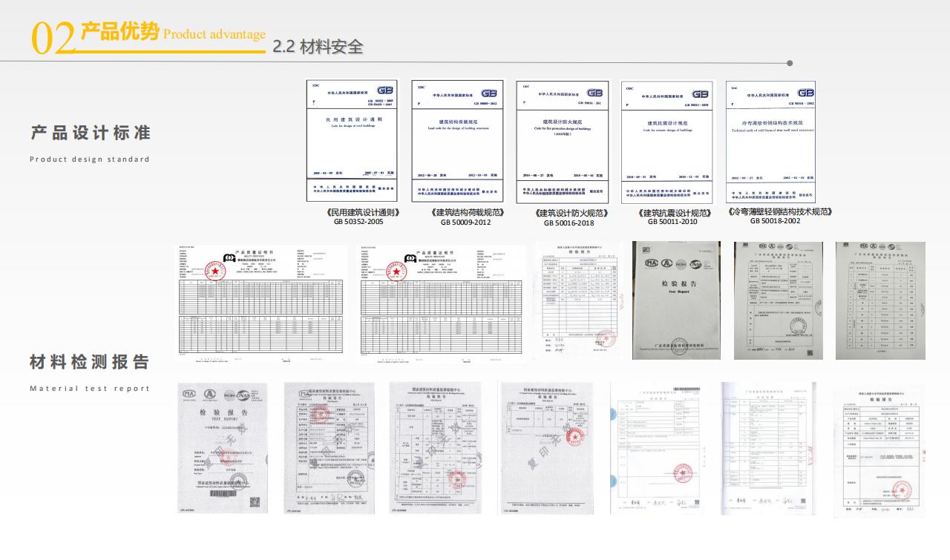Click the GB logo on 民用建筑设计通则 cover
Screen dimensions: 950x560
tap(384, 90)
